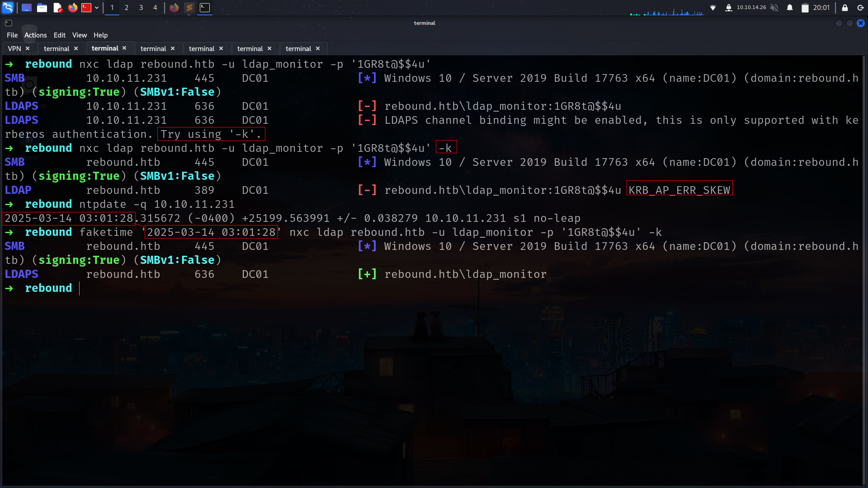868x488 pixels.
Task: Minimize the terminal window
Action: pos(839,23)
